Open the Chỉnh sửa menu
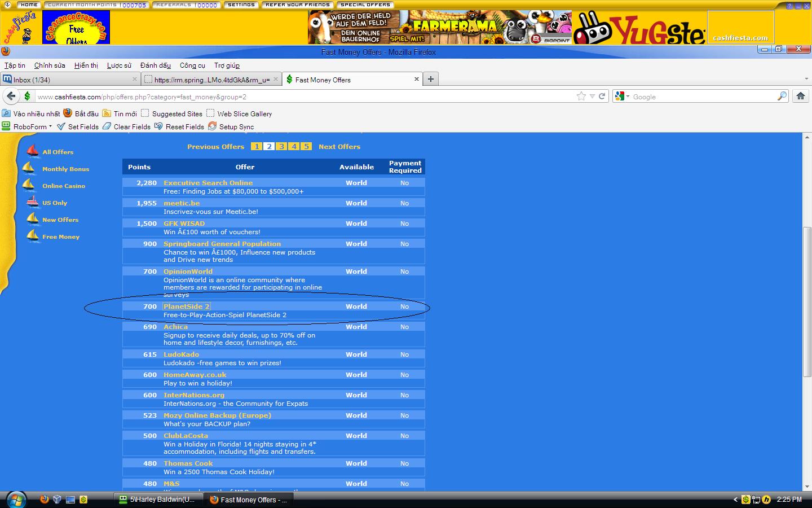The width and height of the screenshot is (812, 508). pyautogui.click(x=50, y=65)
